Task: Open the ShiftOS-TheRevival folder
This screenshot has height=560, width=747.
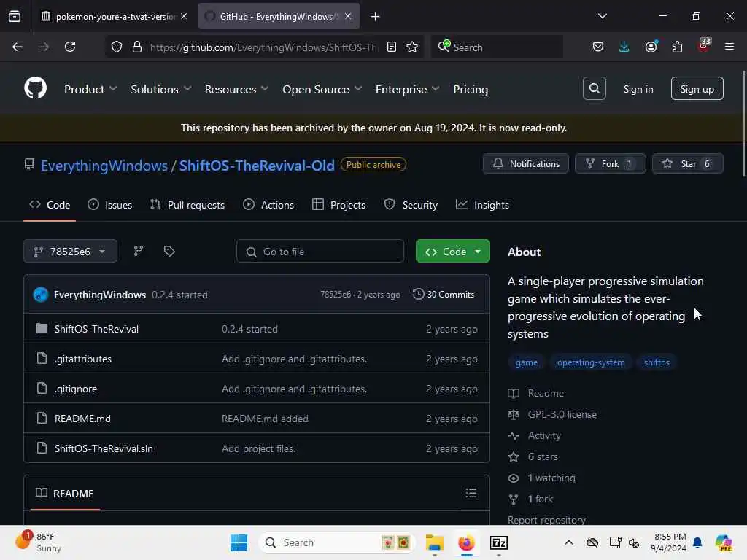Action: [96, 329]
